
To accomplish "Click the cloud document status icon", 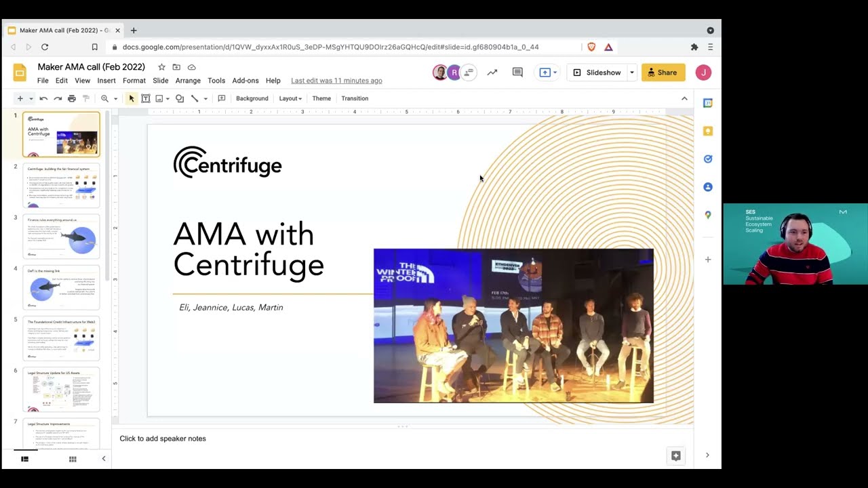I will [192, 67].
